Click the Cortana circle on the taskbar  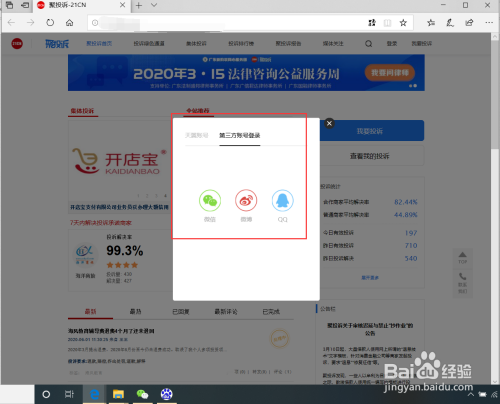46,394
